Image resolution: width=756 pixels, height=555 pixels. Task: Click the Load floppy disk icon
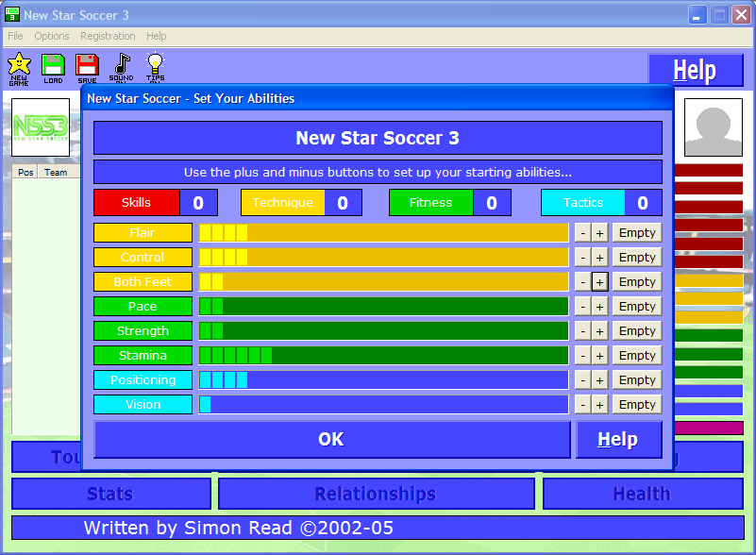click(53, 68)
